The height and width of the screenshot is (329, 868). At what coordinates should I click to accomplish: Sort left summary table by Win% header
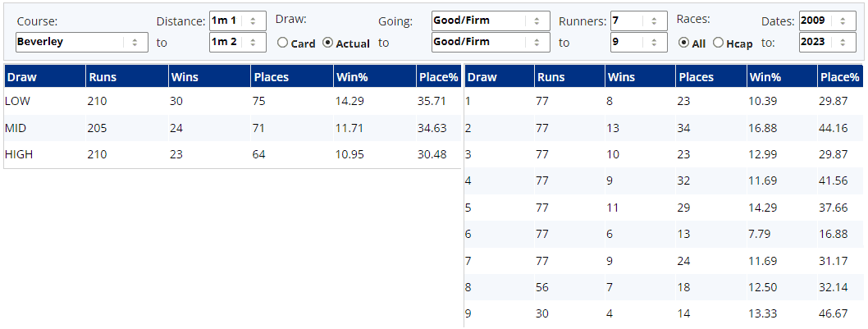pos(351,78)
